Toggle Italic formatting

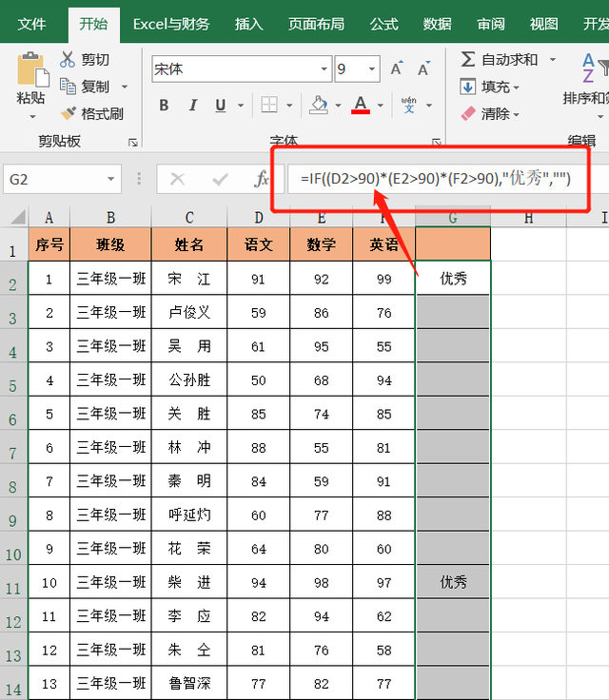tap(193, 105)
